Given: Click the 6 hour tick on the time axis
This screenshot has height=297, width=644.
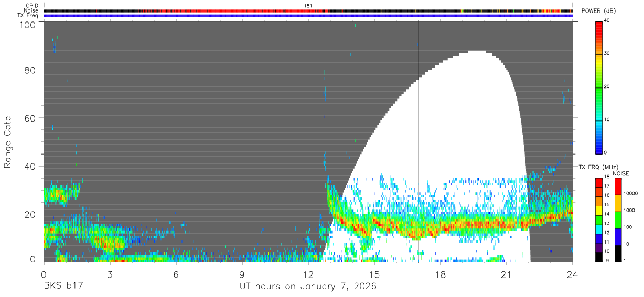Looking at the screenshot, I should pyautogui.click(x=176, y=274).
